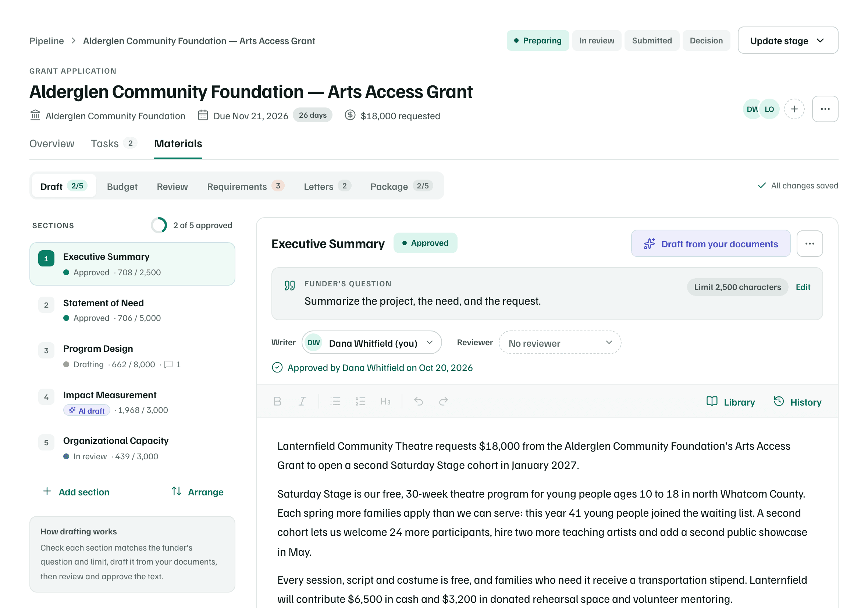Screen dimensions: 868x608
Task: Switch to Tasks tab
Action: [x=113, y=144]
